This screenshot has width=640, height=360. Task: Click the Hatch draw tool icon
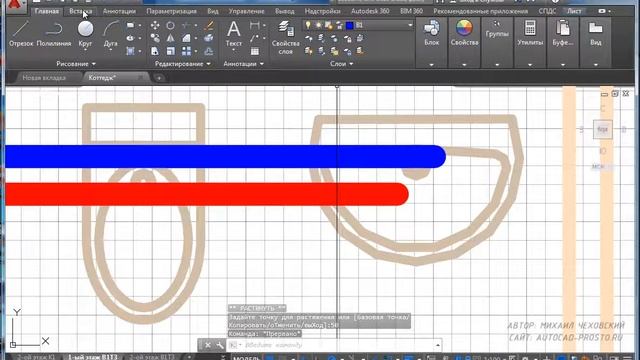pos(130,51)
